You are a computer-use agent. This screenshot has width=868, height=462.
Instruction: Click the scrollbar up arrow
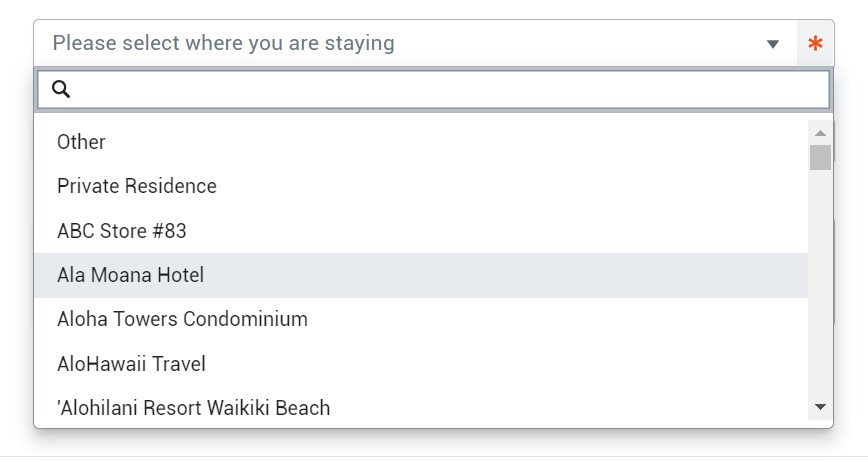click(x=820, y=133)
